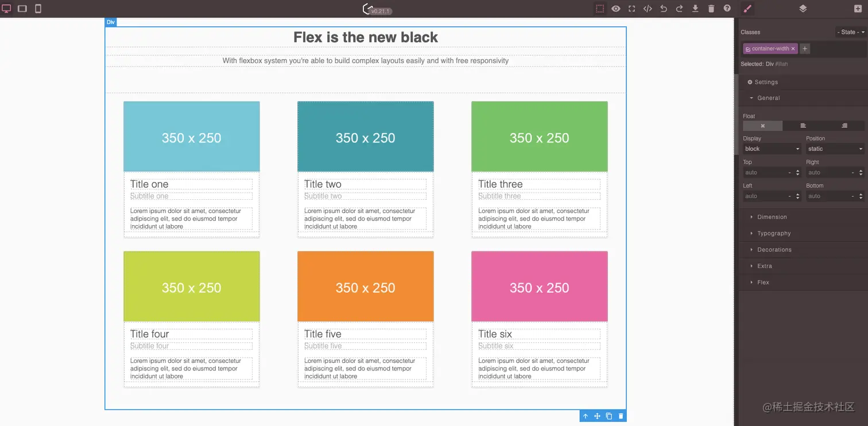
Task: Select the 'Subtitle four' text
Action: (150, 346)
